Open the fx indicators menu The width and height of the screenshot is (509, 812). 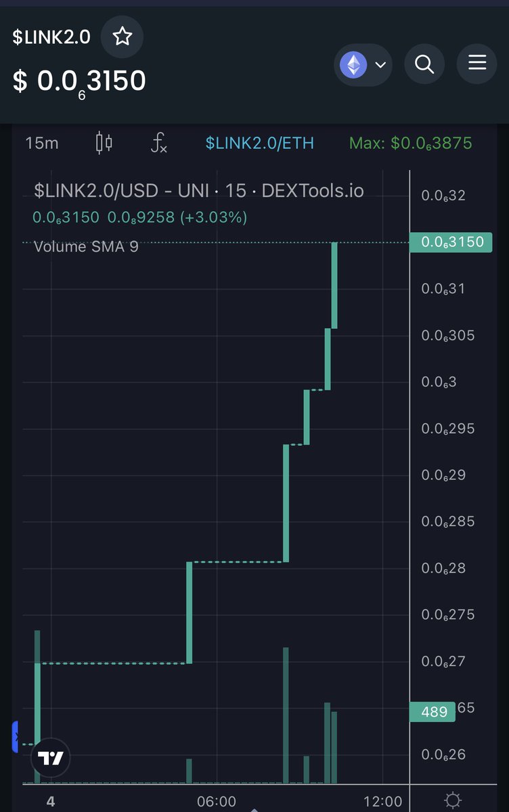point(158,143)
